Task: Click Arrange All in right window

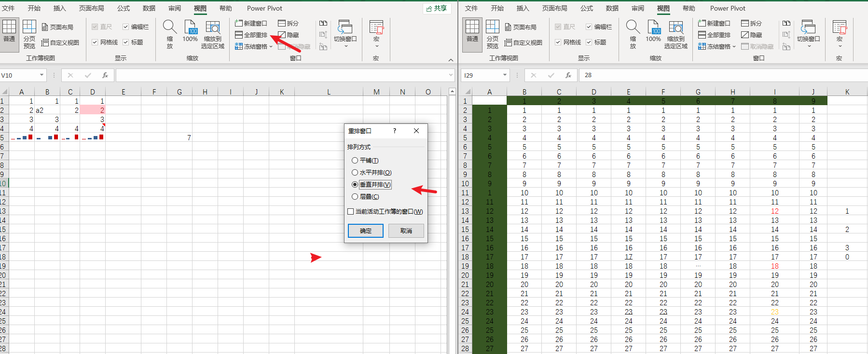Action: 714,35
